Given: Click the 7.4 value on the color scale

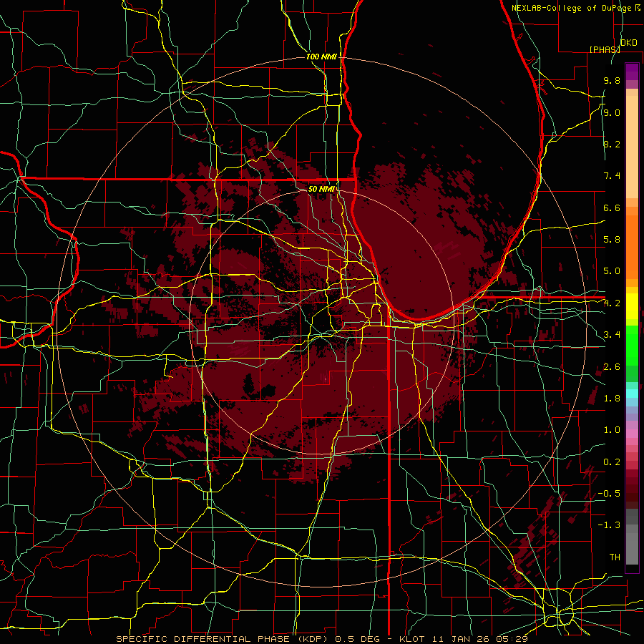Looking at the screenshot, I should 612,176.
